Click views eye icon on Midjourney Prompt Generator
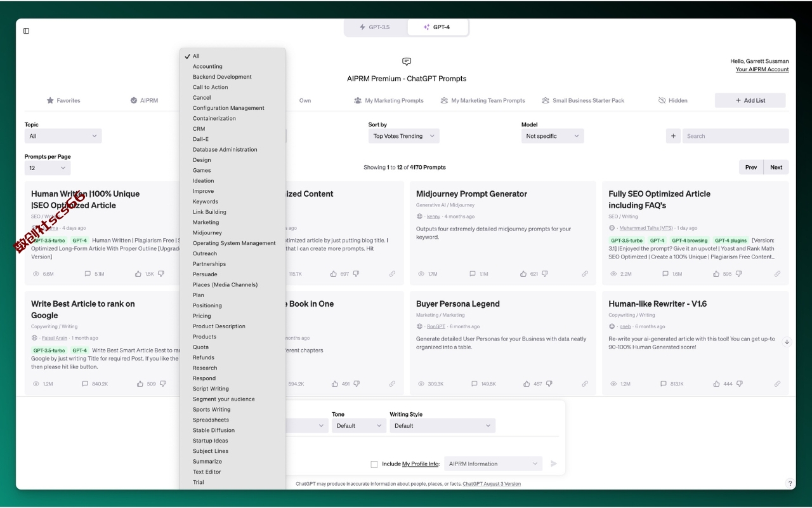 pyautogui.click(x=421, y=274)
